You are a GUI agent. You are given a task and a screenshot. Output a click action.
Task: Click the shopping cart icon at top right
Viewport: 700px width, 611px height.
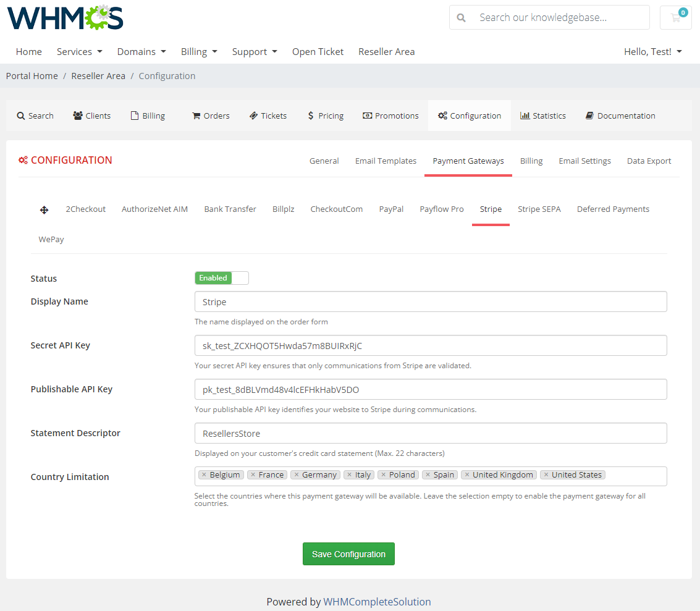[x=675, y=17]
